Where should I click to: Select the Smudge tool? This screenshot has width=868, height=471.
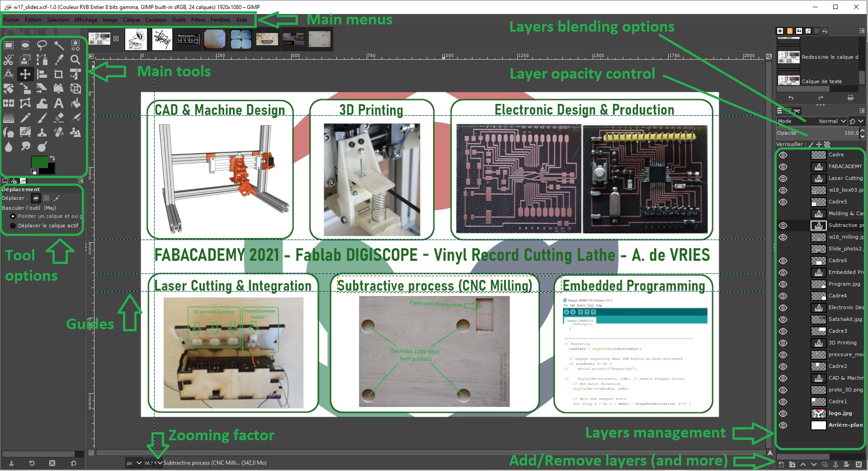click(25, 146)
